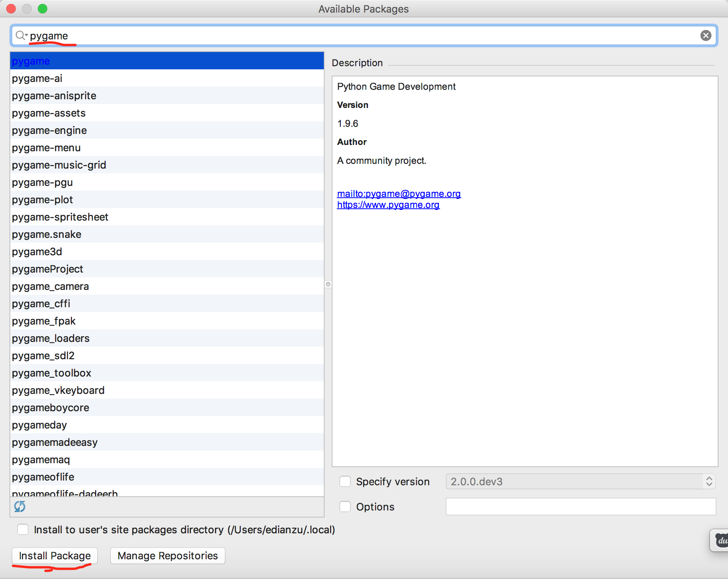Select pygame-menu in the list
Image resolution: width=728 pixels, height=579 pixels.
167,148
